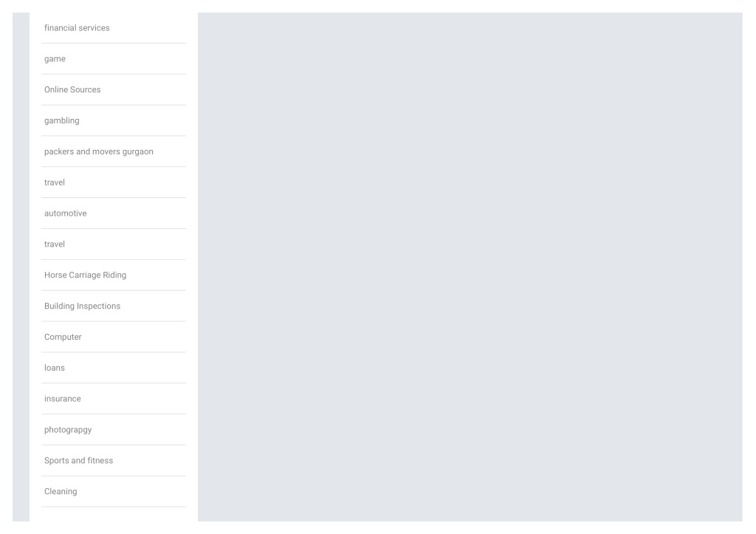Viewport: 756px width, 534px height.
Task: Select the loans category
Action: (55, 368)
